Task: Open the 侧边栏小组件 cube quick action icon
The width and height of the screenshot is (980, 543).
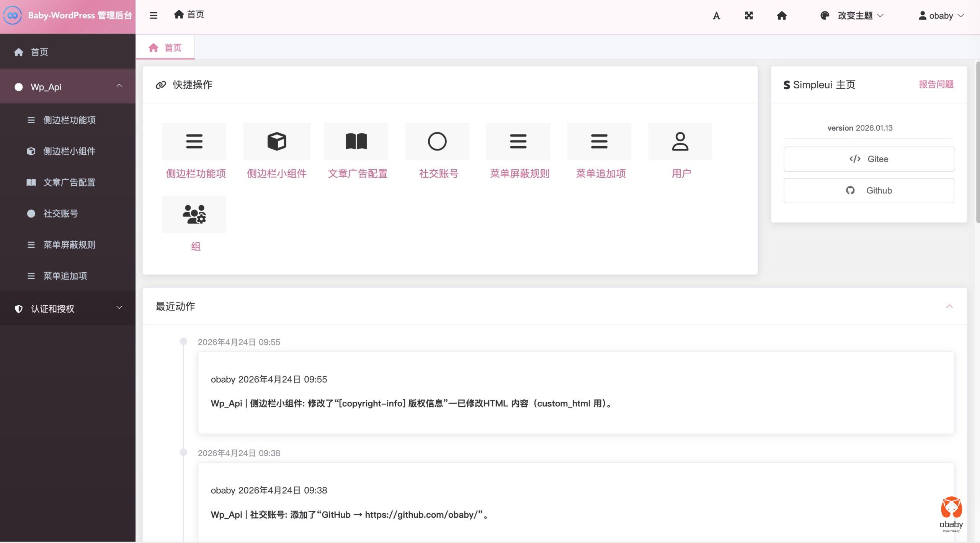Action: (x=276, y=141)
